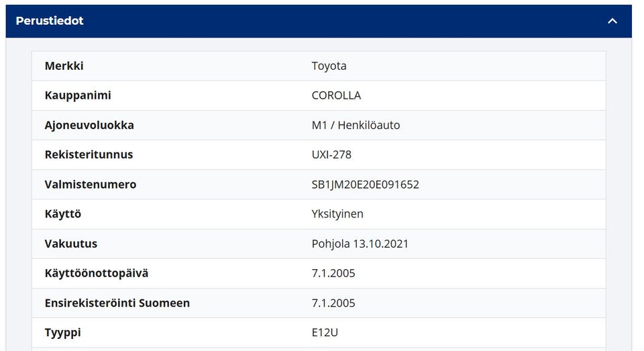Click the Ajoneuvoluokka label
Viewport: 644px width, 351px height.
tap(89, 125)
